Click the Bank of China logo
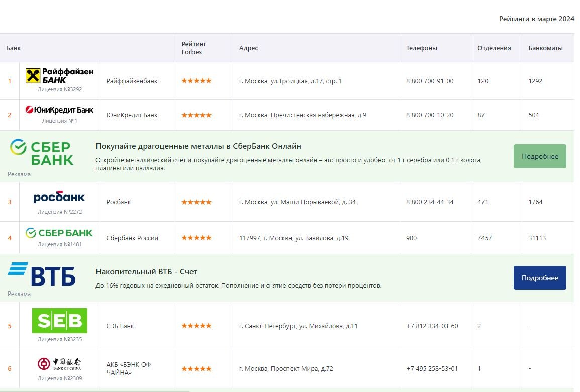The image size is (580, 392). pos(59,364)
